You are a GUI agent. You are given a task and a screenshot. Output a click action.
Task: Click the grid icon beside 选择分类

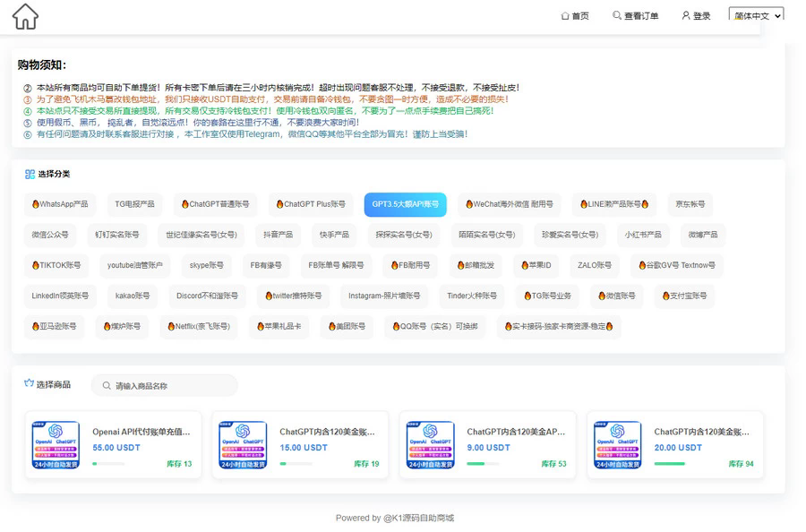(x=30, y=174)
